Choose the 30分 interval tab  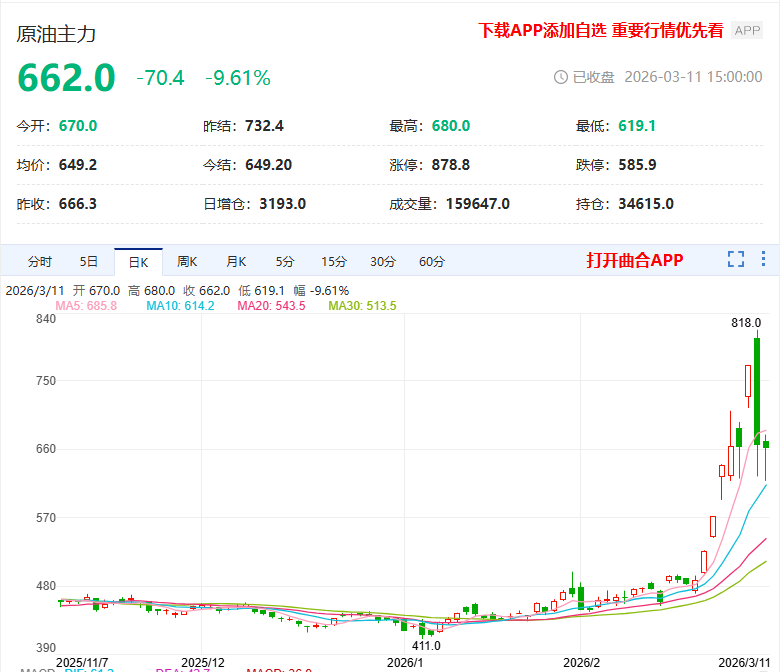(x=383, y=262)
